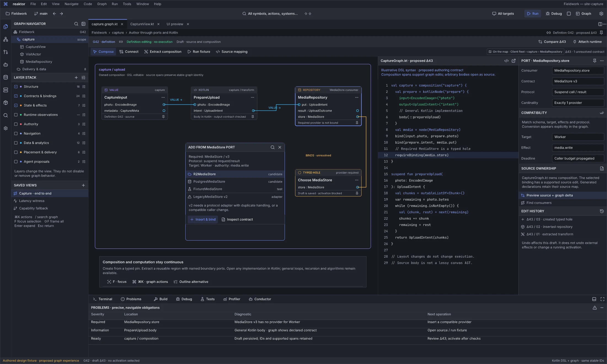The height and width of the screenshot is (364, 607).
Task: Open the edit history clock icon
Action: pos(602,211)
